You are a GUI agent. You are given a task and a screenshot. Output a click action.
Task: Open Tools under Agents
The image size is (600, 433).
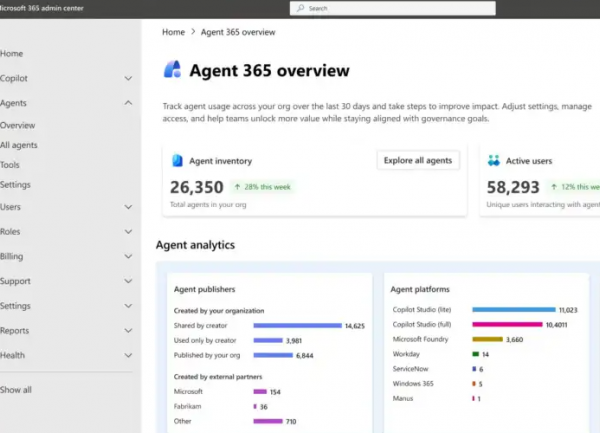pyautogui.click(x=10, y=165)
